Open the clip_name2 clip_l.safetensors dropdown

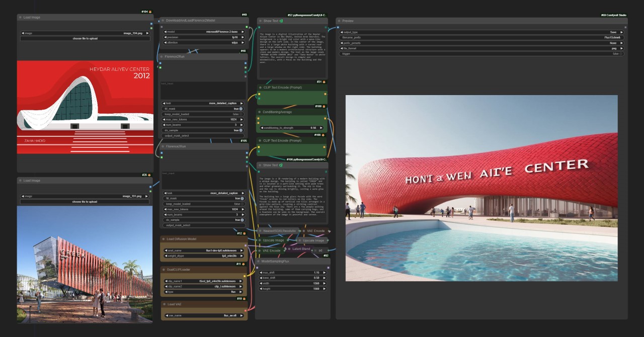(x=203, y=287)
